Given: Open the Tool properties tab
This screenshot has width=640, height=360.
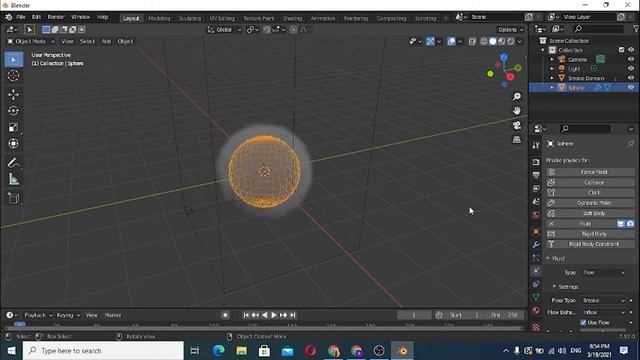Looking at the screenshot, I should [536, 145].
